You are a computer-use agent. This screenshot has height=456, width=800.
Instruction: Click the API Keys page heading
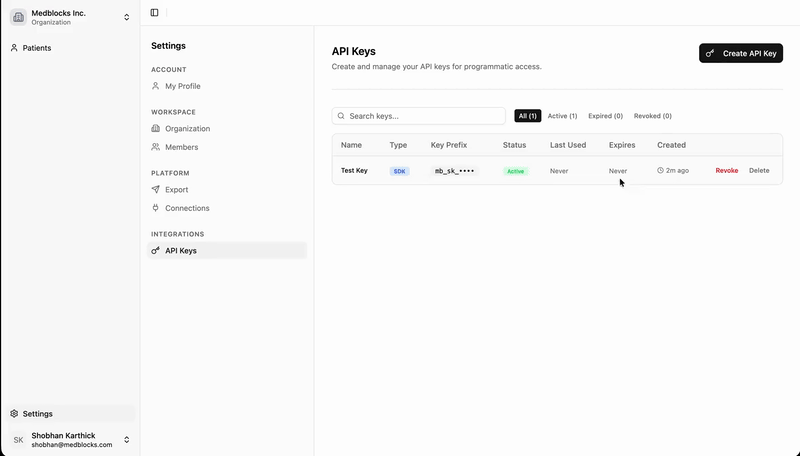click(x=354, y=52)
